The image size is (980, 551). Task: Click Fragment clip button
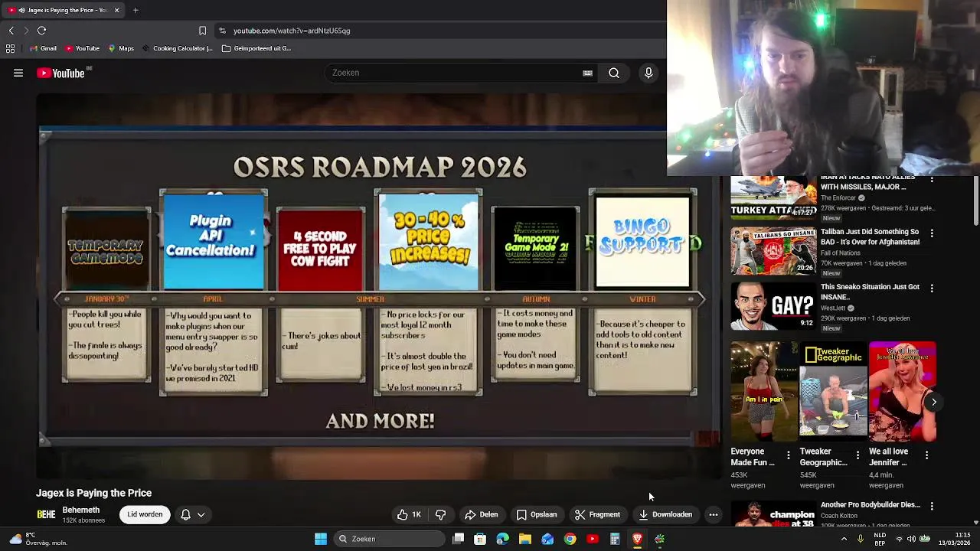(597, 514)
